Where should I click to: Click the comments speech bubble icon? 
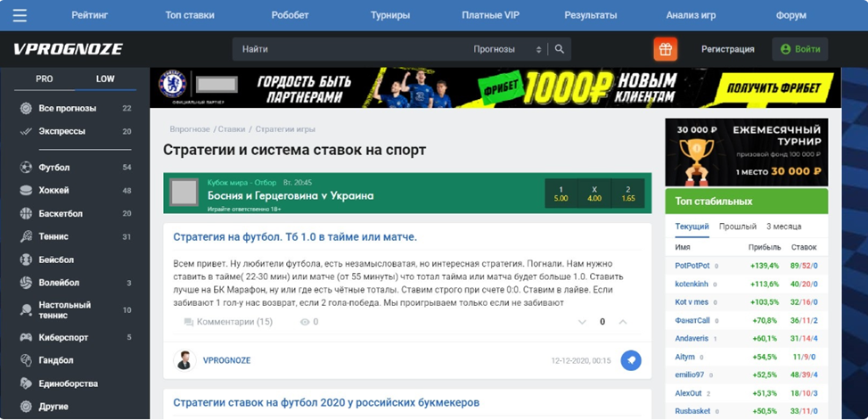188,322
